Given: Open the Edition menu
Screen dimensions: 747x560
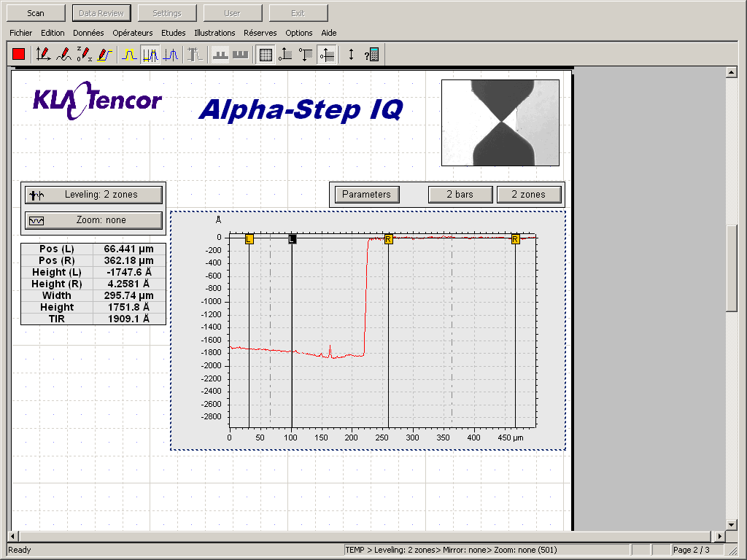Looking at the screenshot, I should pyautogui.click(x=53, y=33).
